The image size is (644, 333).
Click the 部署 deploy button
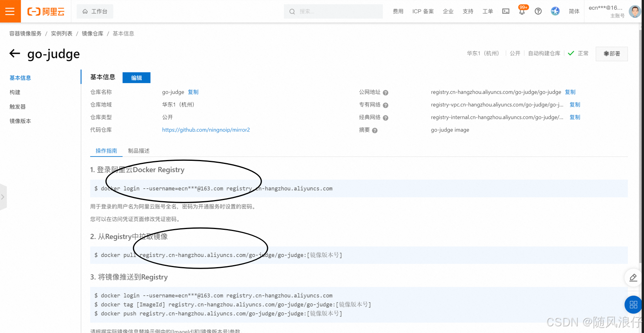click(x=611, y=54)
